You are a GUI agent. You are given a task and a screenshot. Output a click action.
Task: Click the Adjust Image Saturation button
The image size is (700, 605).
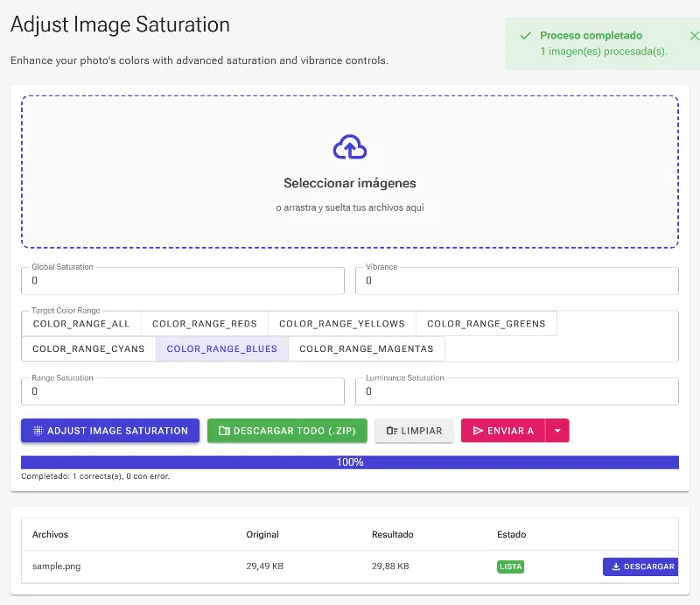click(x=110, y=430)
